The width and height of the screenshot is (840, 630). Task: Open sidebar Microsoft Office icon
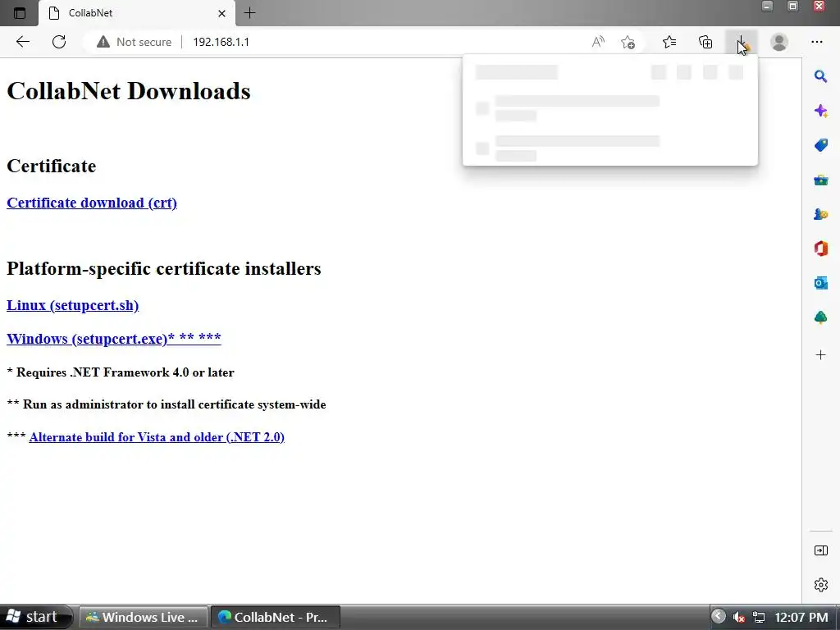pyautogui.click(x=820, y=249)
